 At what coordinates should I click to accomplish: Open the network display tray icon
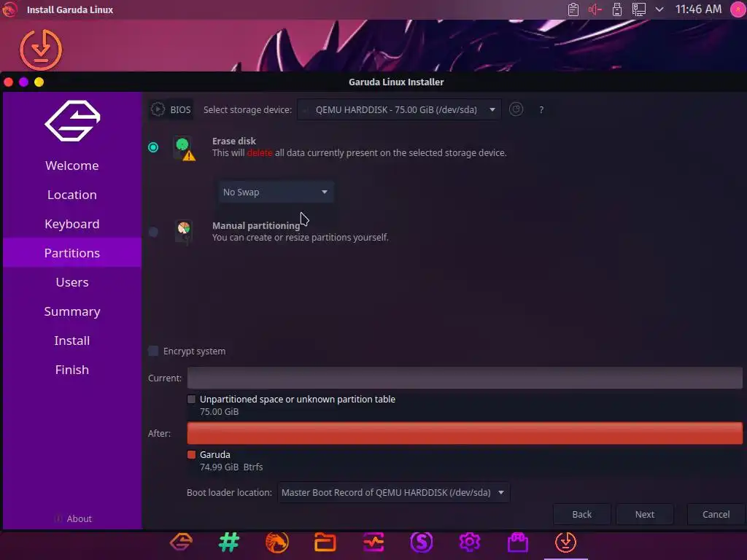639,9
